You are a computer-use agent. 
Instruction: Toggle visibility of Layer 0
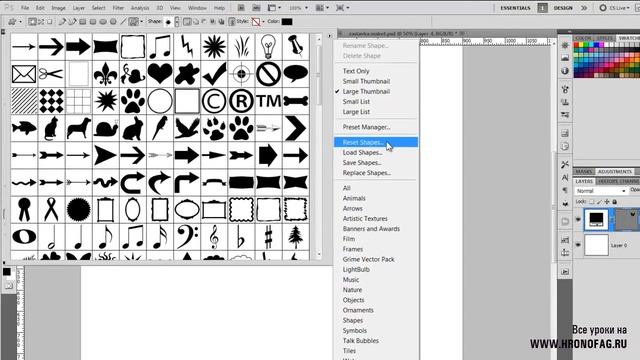pos(578,245)
